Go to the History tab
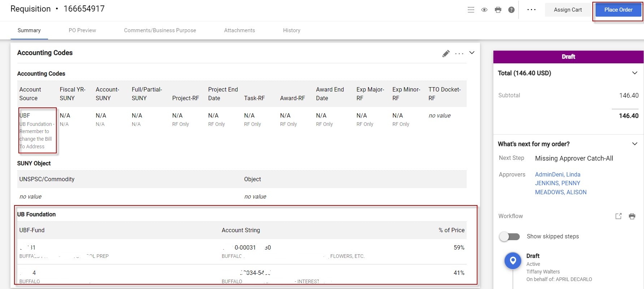This screenshot has height=289, width=644. (x=291, y=30)
